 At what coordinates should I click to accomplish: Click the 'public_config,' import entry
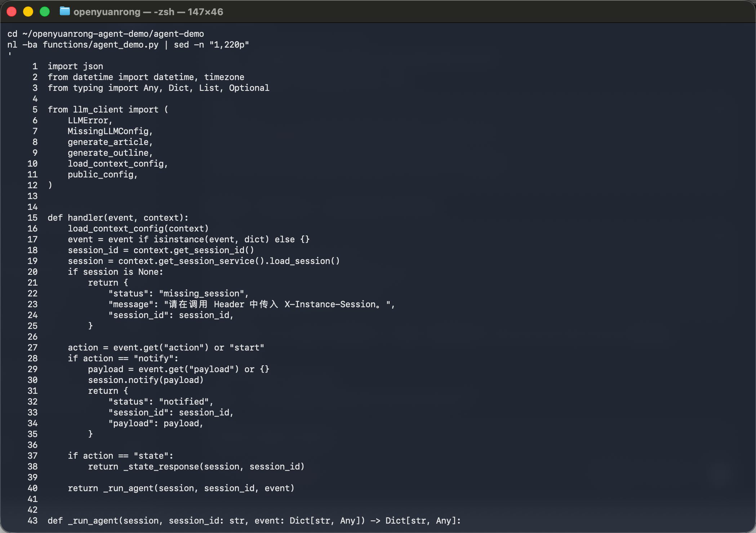pyautogui.click(x=103, y=175)
